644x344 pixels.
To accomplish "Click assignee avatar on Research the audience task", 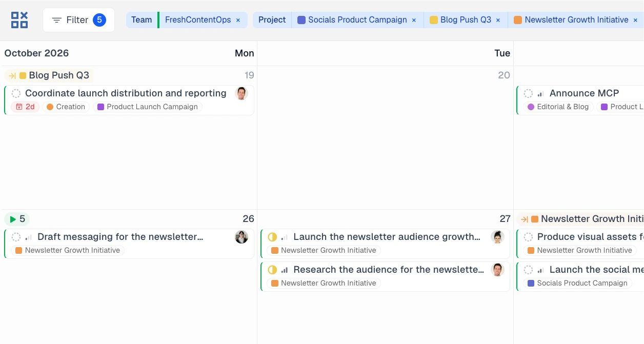I will click(497, 270).
